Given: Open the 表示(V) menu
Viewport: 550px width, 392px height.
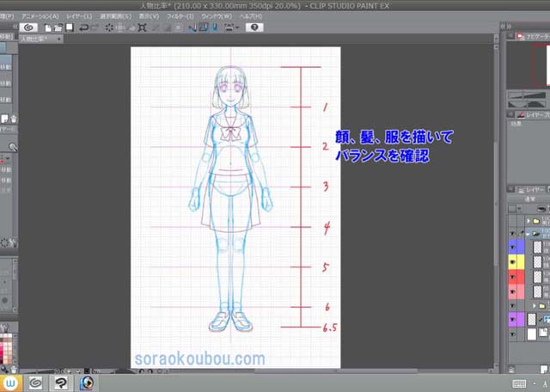Looking at the screenshot, I should click(x=149, y=16).
